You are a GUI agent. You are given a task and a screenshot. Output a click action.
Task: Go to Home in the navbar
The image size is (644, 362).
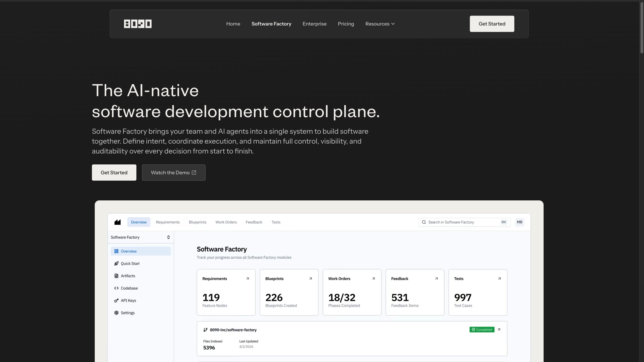233,24
